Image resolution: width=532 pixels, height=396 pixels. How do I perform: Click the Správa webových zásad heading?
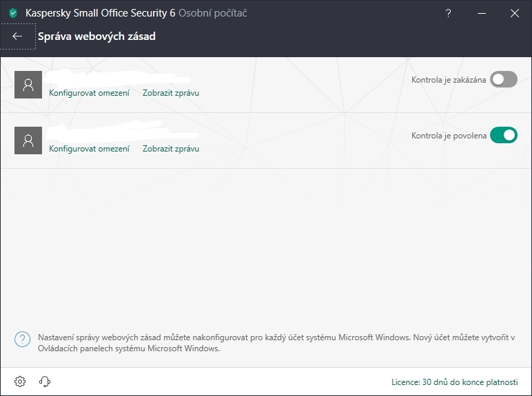point(96,37)
